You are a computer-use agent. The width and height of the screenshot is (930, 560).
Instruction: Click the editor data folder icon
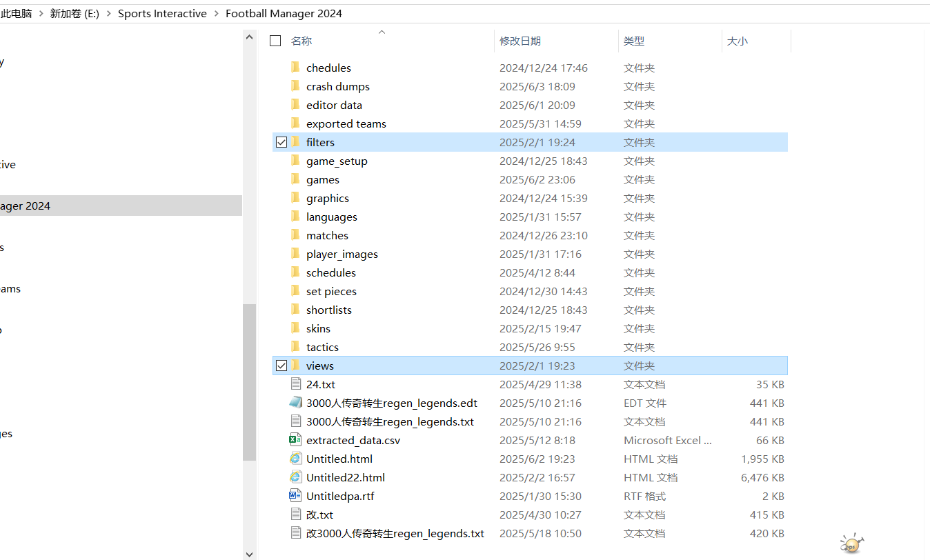(x=295, y=105)
